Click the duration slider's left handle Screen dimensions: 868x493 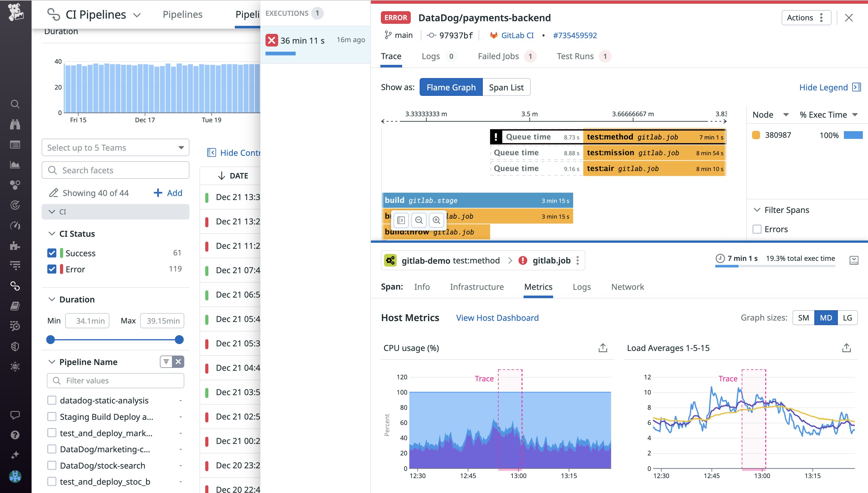click(x=51, y=339)
